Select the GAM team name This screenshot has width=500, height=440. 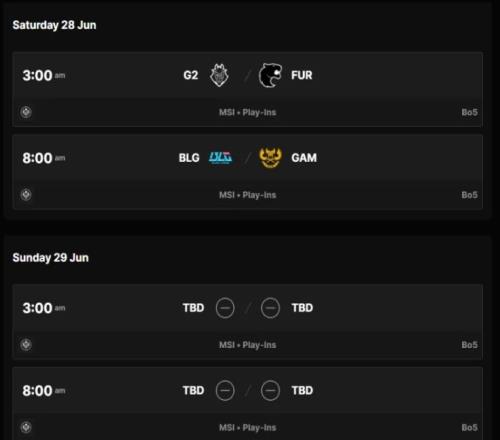tap(304, 158)
